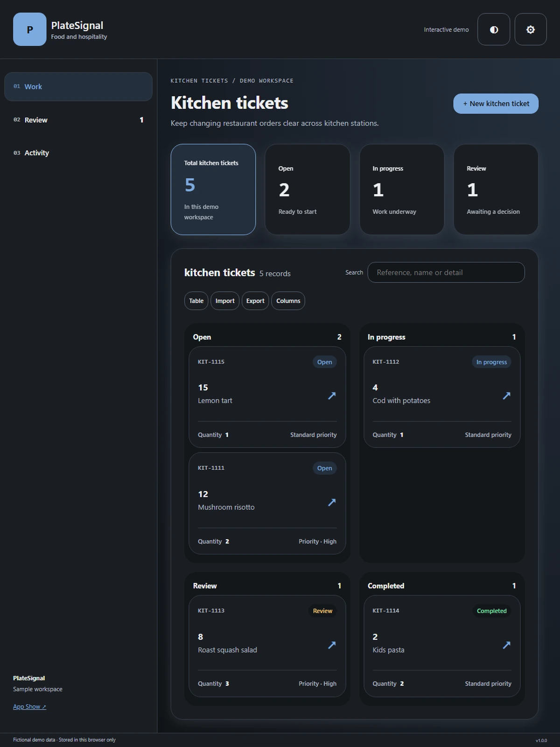The height and width of the screenshot is (747, 560).
Task: Click the Import button
Action: coord(225,301)
